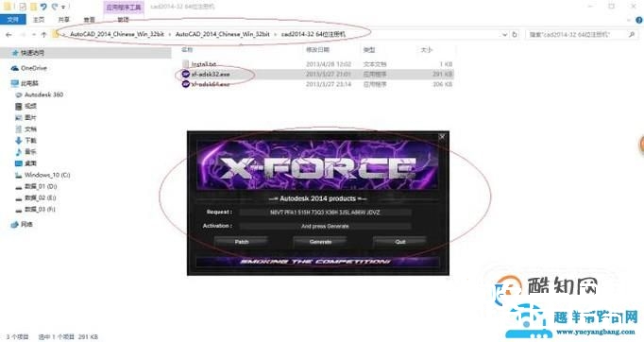Select the Music (音乐) note icon
644x342 pixels.
[x=19, y=152]
